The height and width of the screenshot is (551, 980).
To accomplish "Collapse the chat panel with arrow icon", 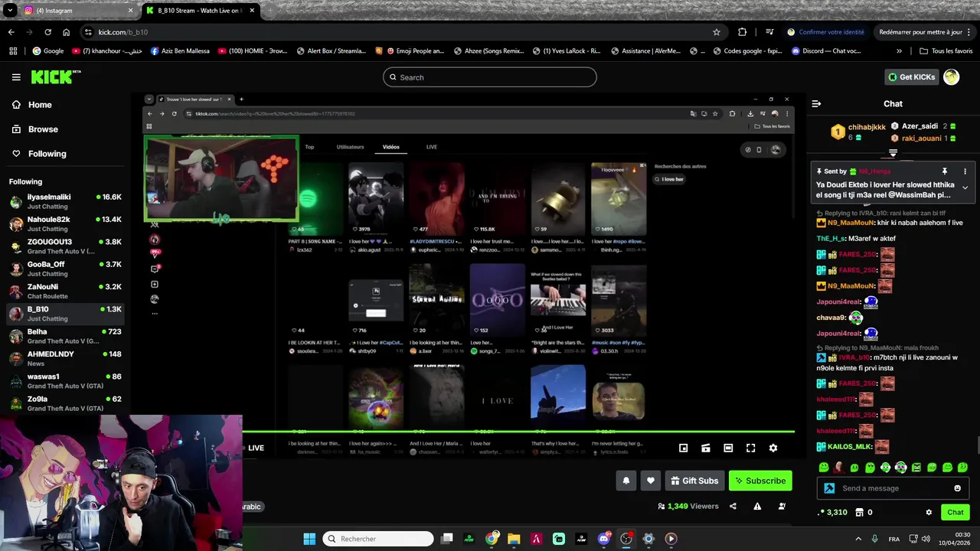I will pos(816,104).
